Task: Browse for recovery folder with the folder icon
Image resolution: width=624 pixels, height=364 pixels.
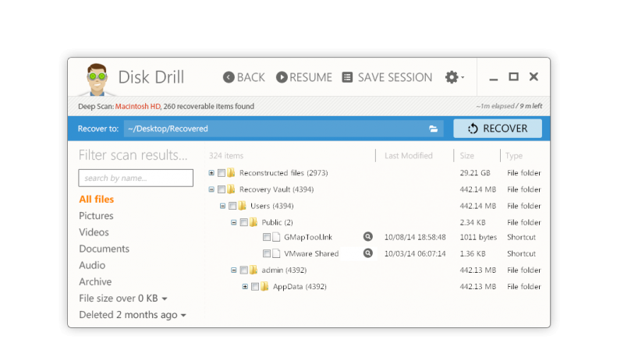Action: [434, 129]
